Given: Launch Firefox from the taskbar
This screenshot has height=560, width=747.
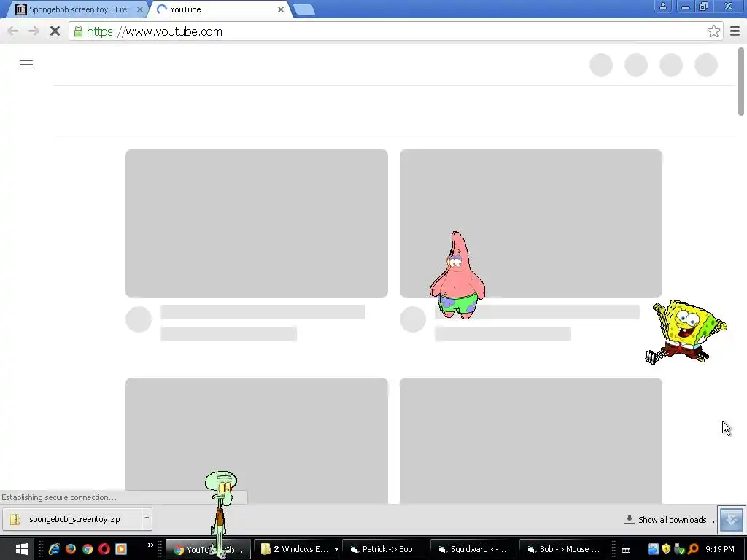Looking at the screenshot, I should click(71, 549).
